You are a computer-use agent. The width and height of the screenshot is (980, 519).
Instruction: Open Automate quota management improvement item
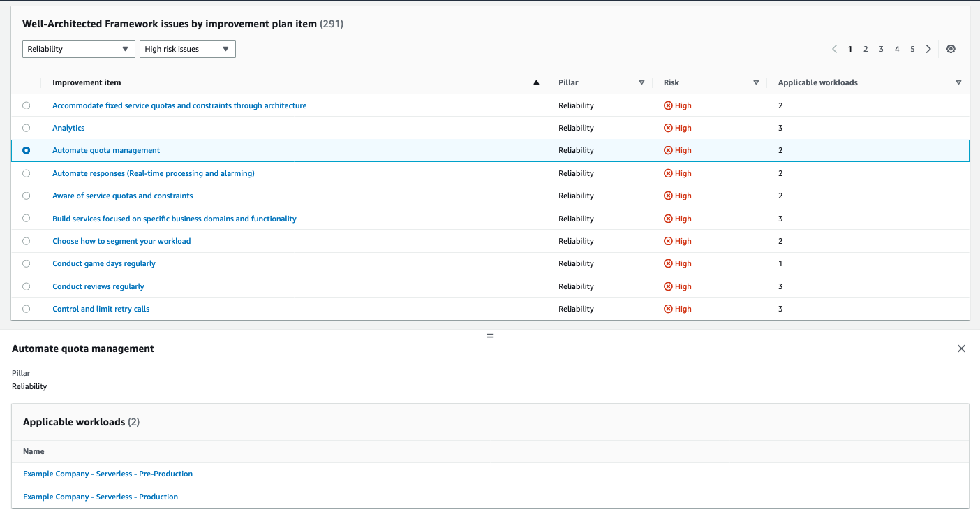106,150
